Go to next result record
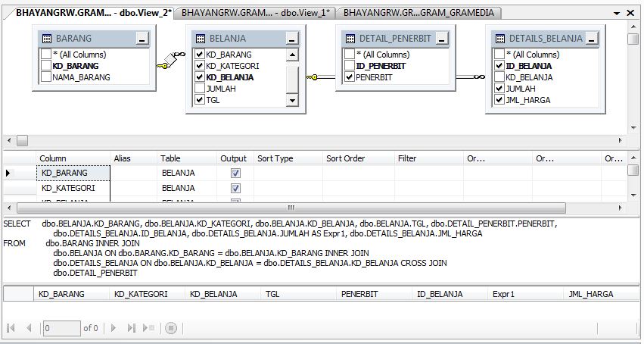This screenshot has width=644, height=344. tap(114, 328)
